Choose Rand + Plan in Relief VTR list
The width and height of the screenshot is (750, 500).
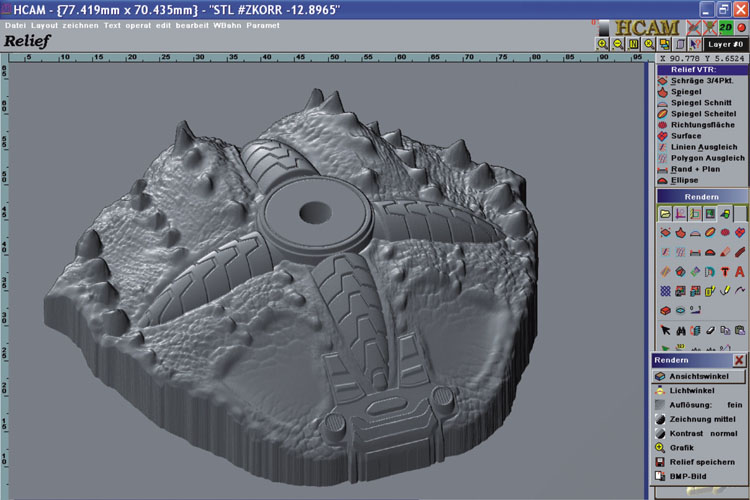click(x=701, y=169)
